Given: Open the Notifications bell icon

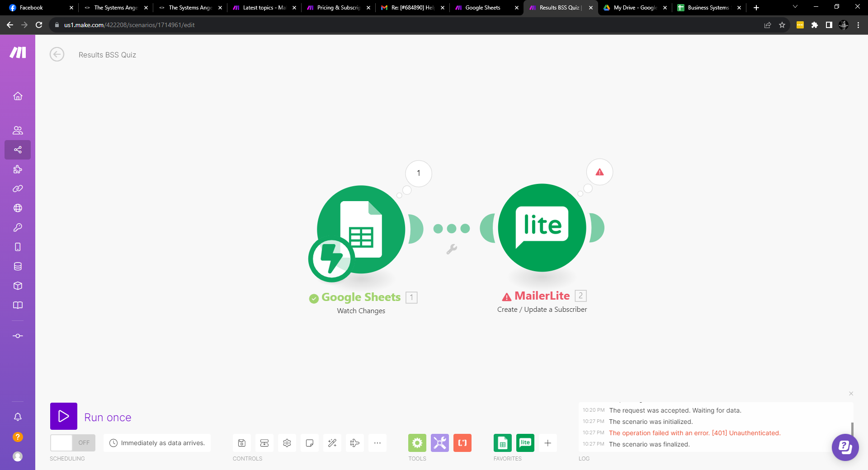Looking at the screenshot, I should click(18, 417).
